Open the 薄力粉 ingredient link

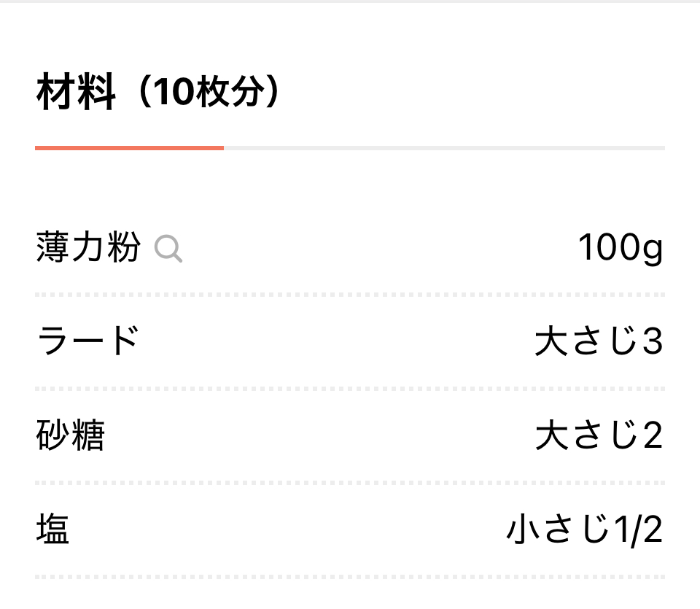tap(88, 247)
